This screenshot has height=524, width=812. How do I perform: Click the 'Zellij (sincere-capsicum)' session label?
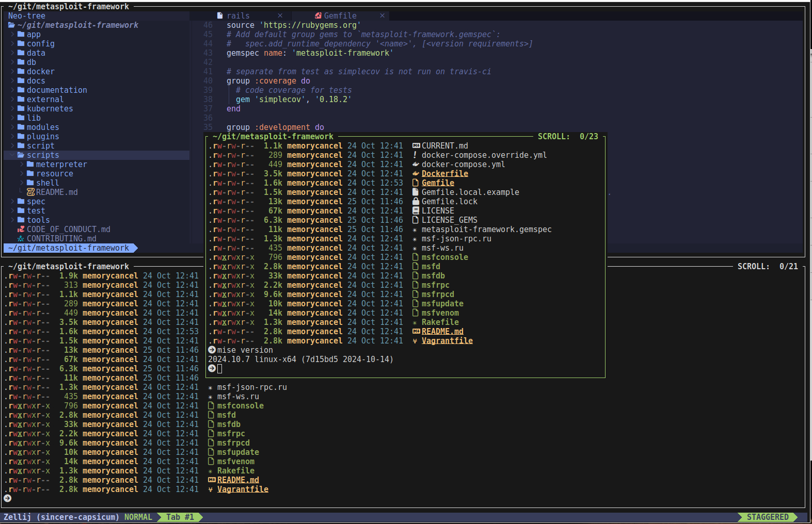pyautogui.click(x=61, y=517)
